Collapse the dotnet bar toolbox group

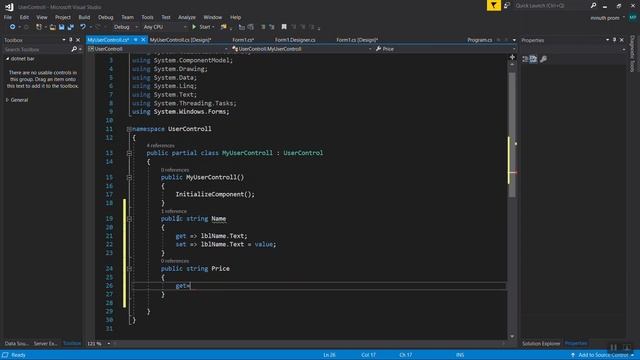coord(7,59)
